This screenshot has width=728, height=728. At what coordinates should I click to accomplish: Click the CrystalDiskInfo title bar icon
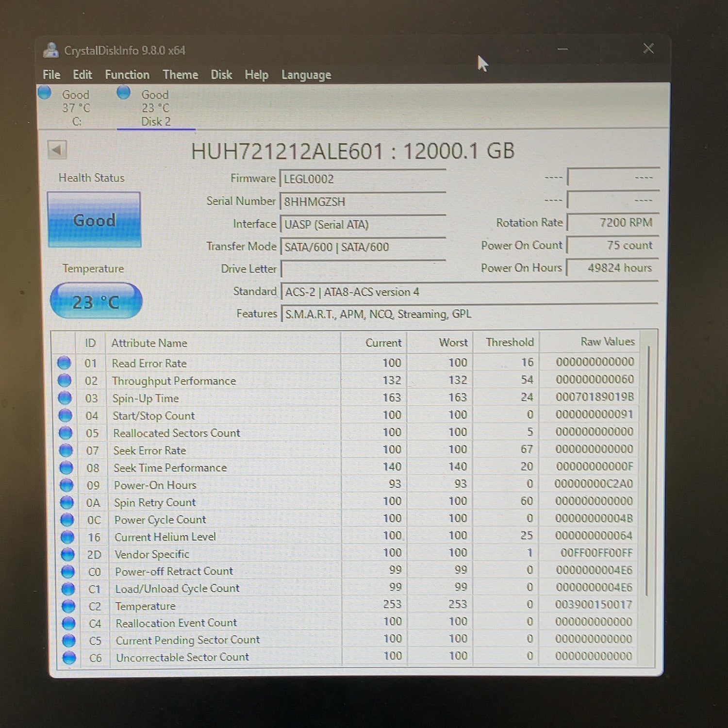[x=50, y=50]
